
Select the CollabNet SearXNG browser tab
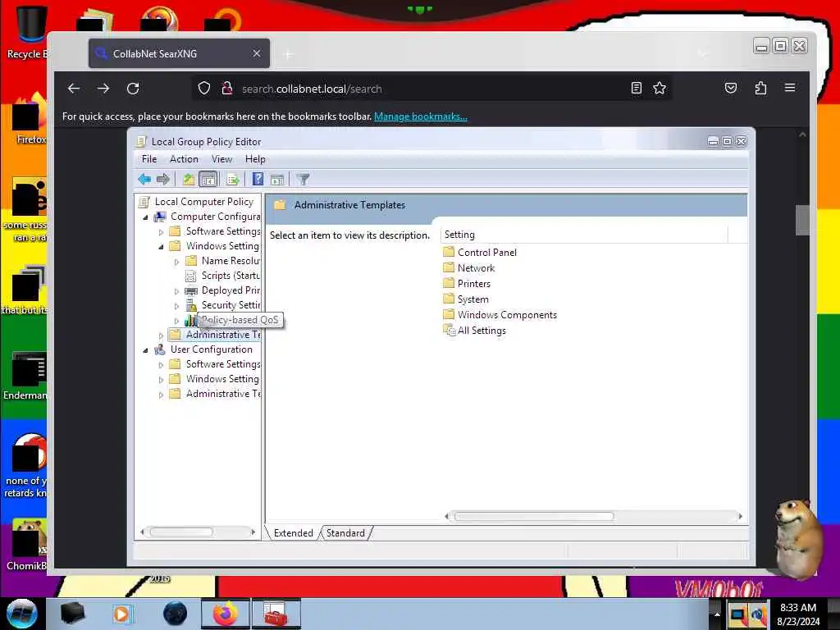(179, 53)
